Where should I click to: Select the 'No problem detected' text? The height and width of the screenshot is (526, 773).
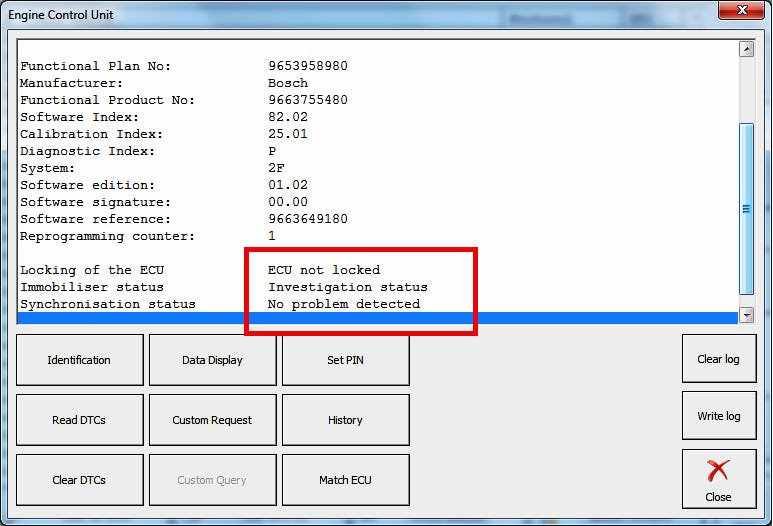(x=344, y=304)
